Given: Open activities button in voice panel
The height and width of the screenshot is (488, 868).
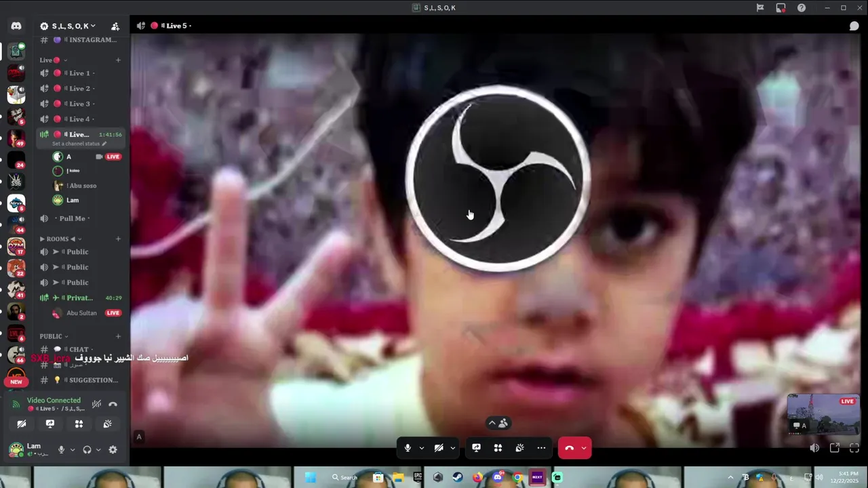Looking at the screenshot, I should click(79, 424).
